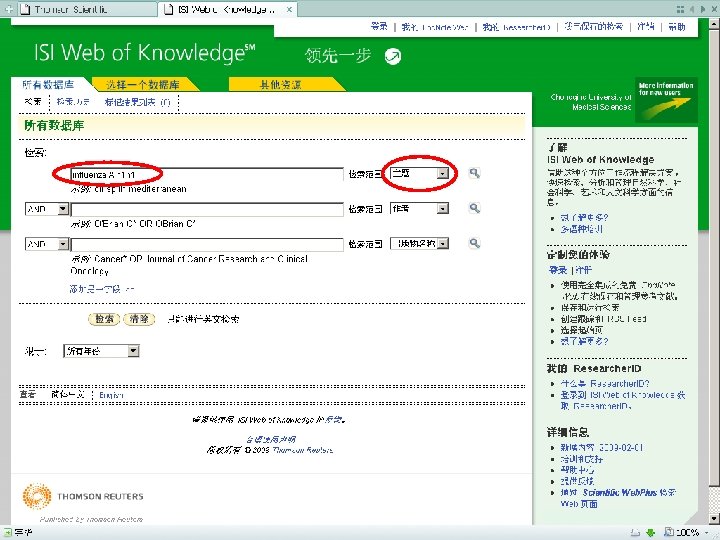Image resolution: width=720 pixels, height=540 pixels.
Task: Click the magnifier icon beside the 主题 field
Action: [x=474, y=173]
